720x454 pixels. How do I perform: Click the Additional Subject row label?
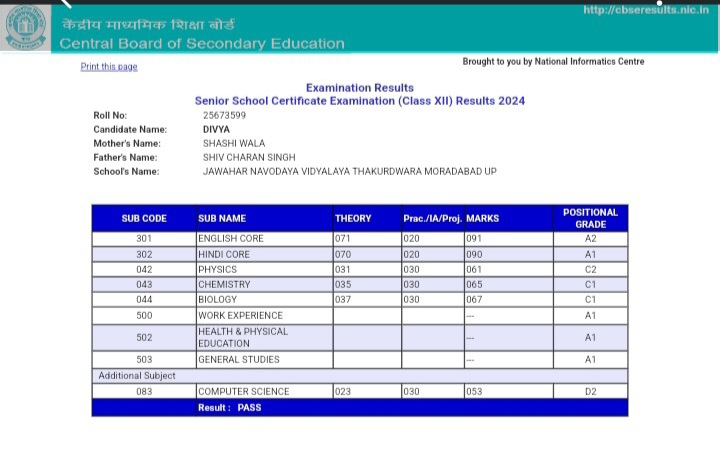click(x=137, y=376)
